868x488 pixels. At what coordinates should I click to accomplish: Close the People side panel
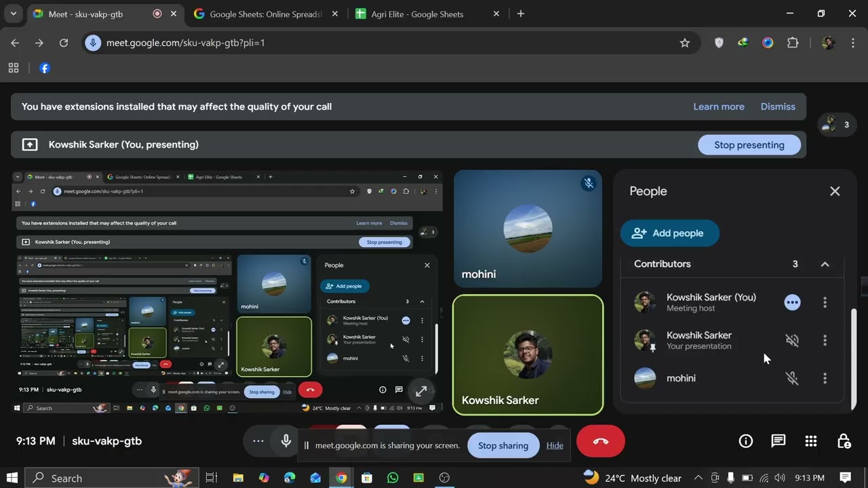tap(835, 191)
